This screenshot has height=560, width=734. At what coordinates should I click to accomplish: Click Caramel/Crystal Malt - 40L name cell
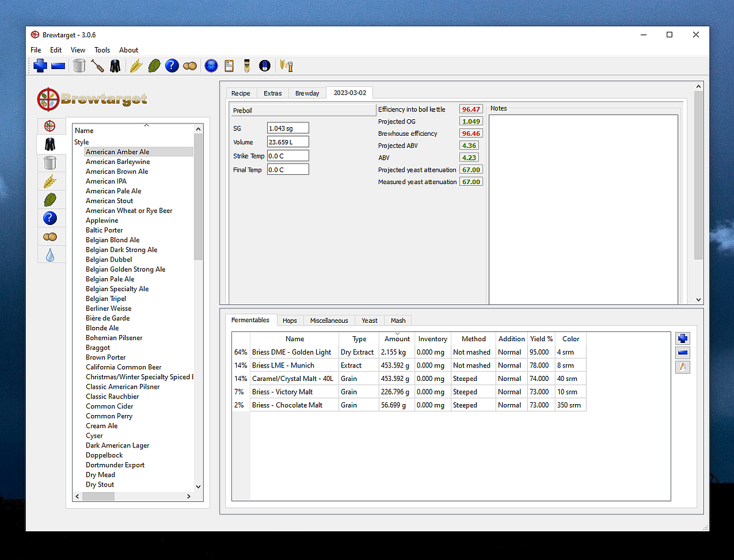pos(294,378)
